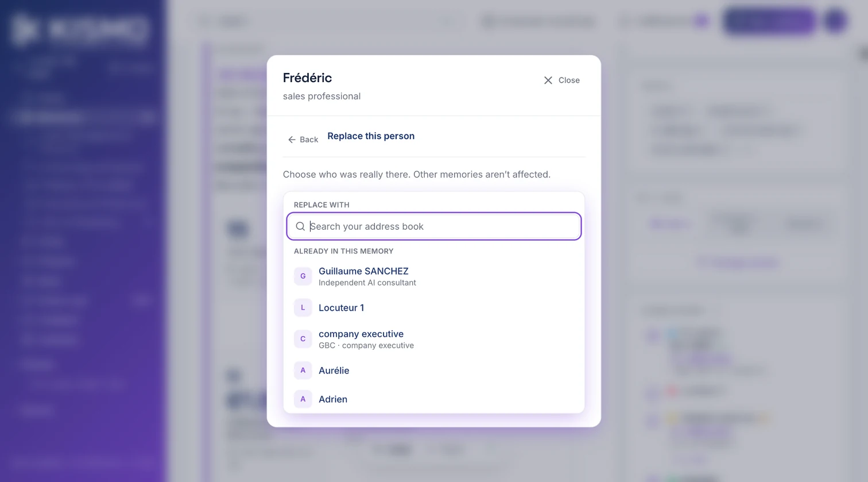Select Guillaume SANCHEZ as the replacement
Screen dimensions: 868x482
click(x=434, y=276)
